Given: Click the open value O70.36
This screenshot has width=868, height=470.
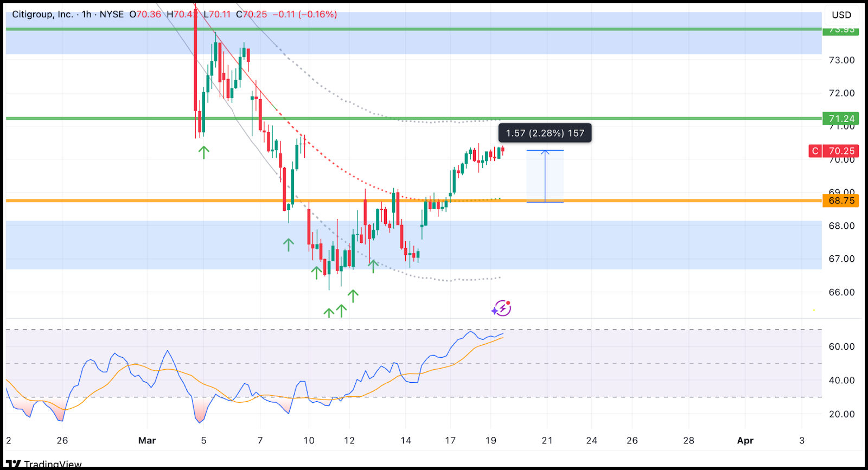Looking at the screenshot, I should pyautogui.click(x=145, y=14).
